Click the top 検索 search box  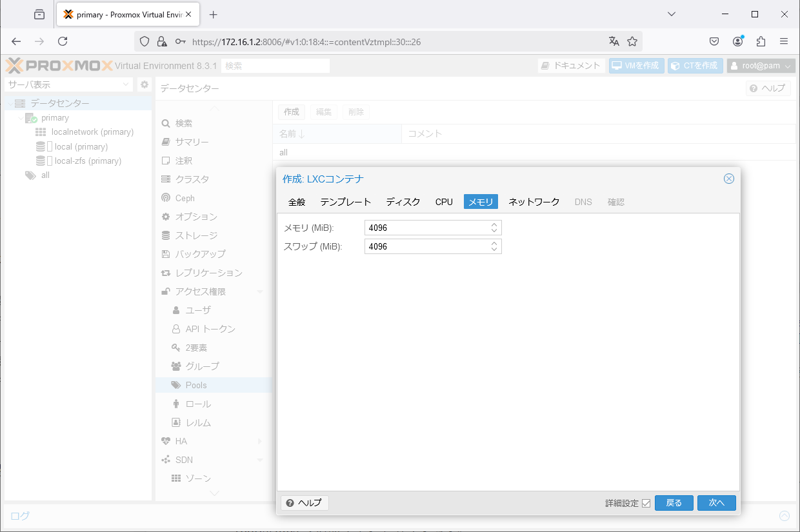(275, 66)
